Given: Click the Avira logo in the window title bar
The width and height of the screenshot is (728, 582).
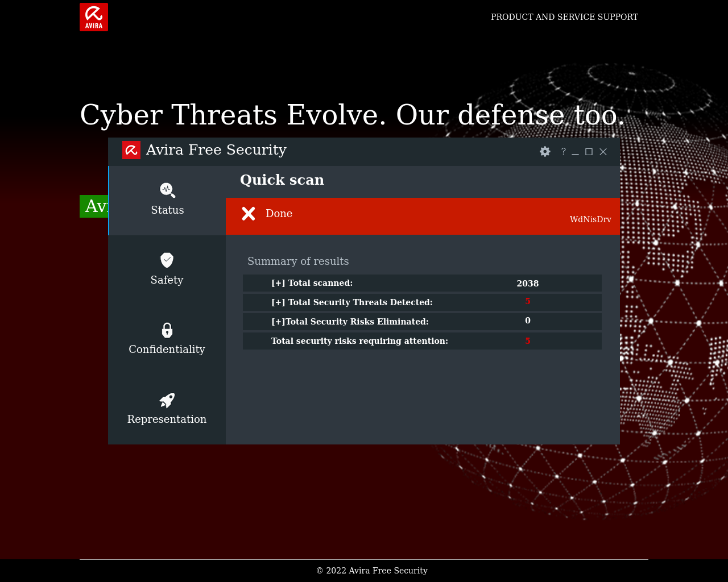Looking at the screenshot, I should coord(131,150).
